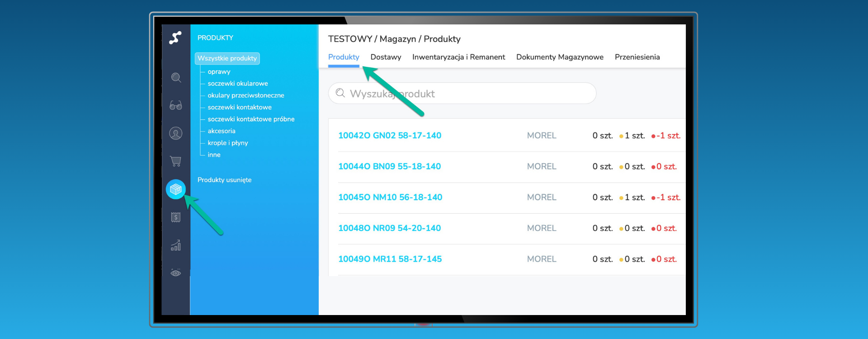Select Wszystkie produkty category
Viewport: 868px width, 339px height.
click(227, 58)
